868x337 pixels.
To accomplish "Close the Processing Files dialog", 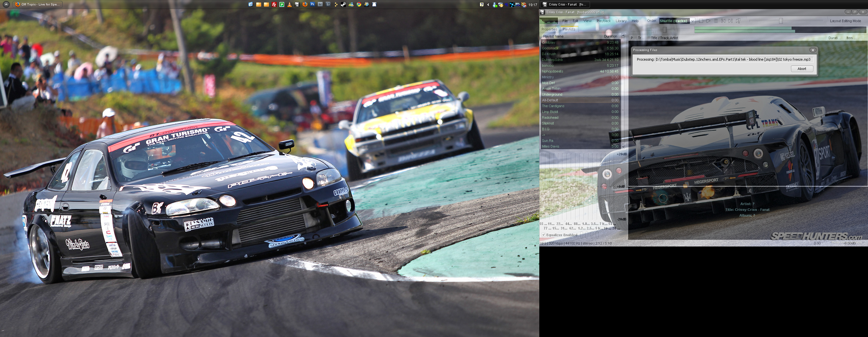I will [813, 50].
